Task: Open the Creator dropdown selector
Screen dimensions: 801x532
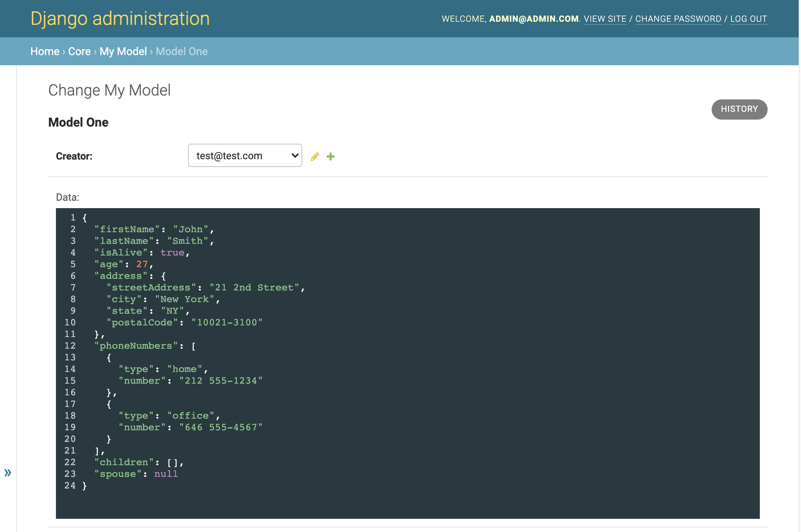Action: [x=245, y=156]
